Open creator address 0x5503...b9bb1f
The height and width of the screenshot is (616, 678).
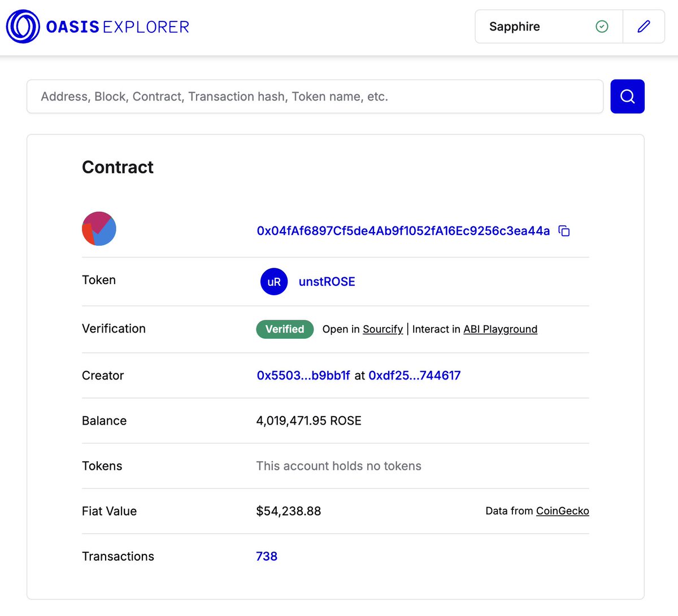coord(303,375)
